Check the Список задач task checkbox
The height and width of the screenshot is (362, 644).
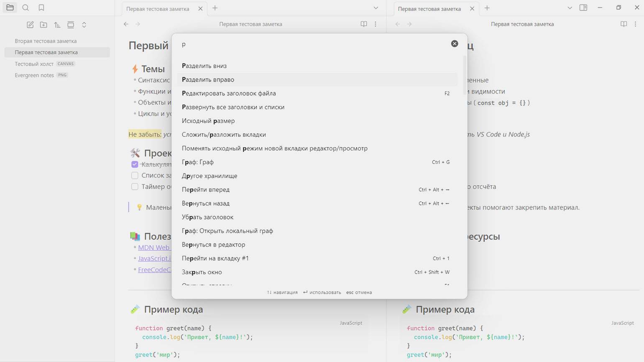(x=135, y=176)
